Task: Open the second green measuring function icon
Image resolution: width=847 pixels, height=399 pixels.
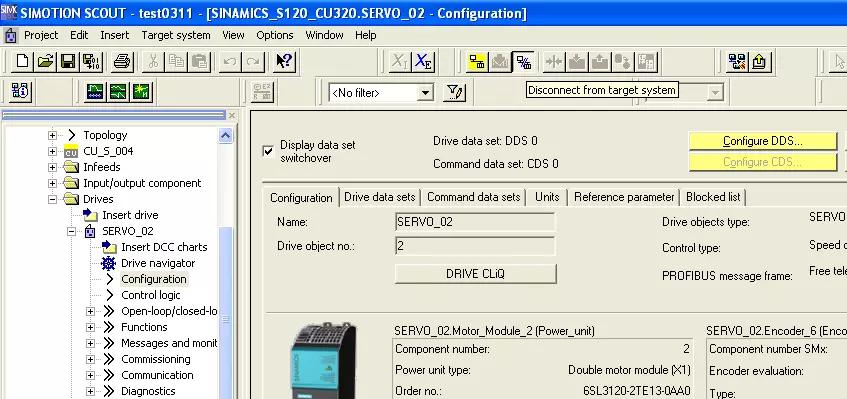Action: [118, 91]
